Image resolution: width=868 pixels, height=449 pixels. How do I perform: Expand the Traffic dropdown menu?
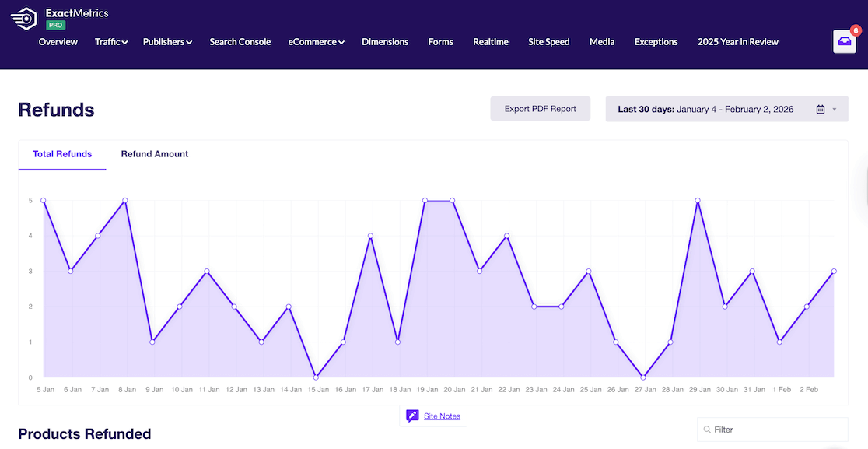click(110, 42)
